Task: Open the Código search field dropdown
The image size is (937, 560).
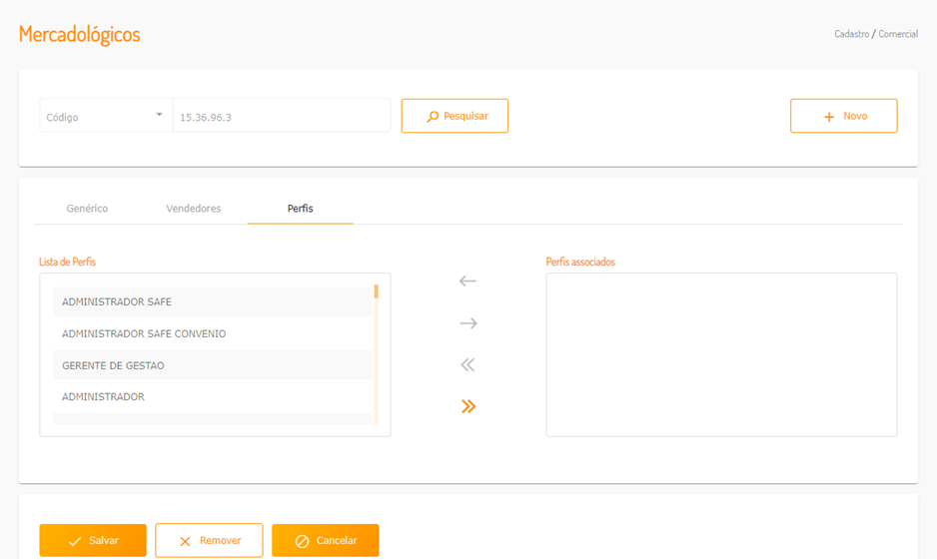Action: 106,116
